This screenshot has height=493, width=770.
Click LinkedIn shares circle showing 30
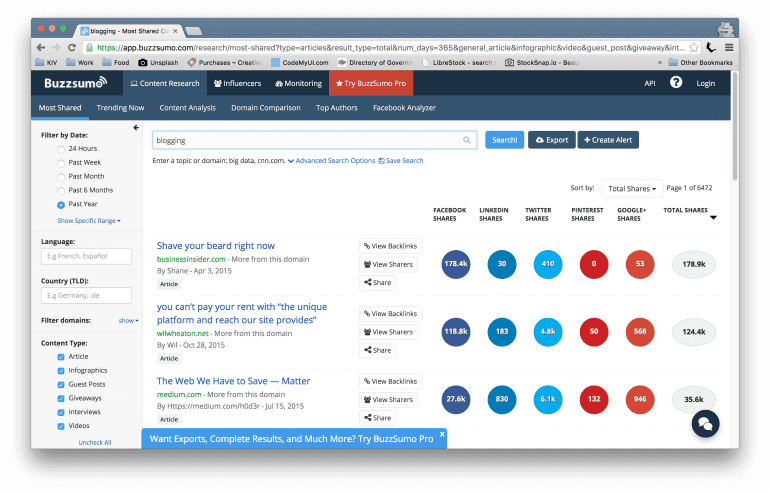tap(502, 264)
